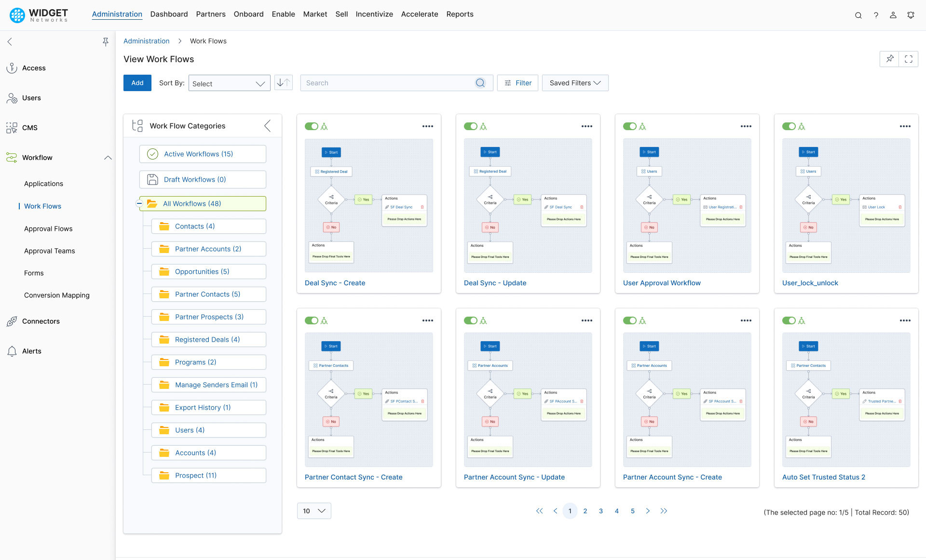Image resolution: width=926 pixels, height=560 pixels.
Task: Expand the Saved Filters dropdown
Action: (x=575, y=83)
